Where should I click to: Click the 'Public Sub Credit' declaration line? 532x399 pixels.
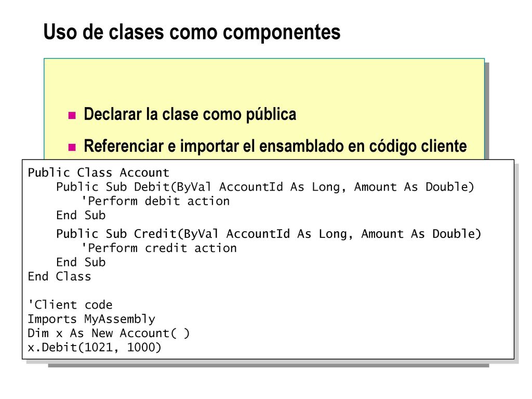point(269,234)
